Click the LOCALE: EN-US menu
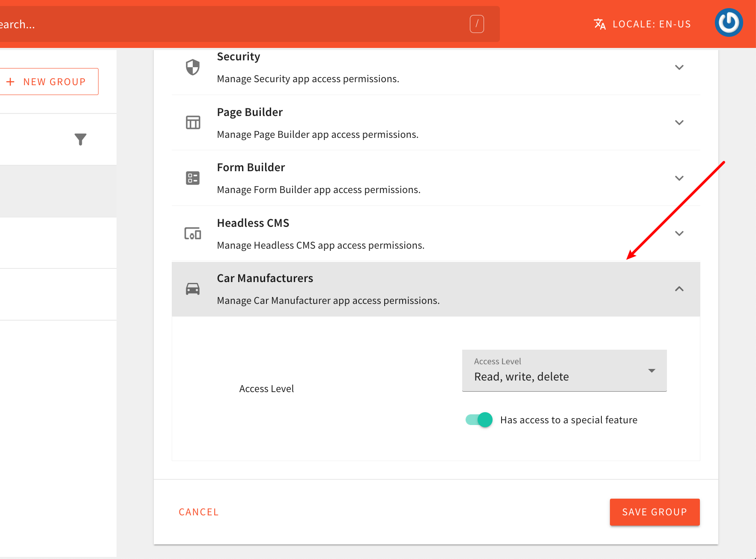Screen dimensions: 756x559 pyautogui.click(x=651, y=24)
